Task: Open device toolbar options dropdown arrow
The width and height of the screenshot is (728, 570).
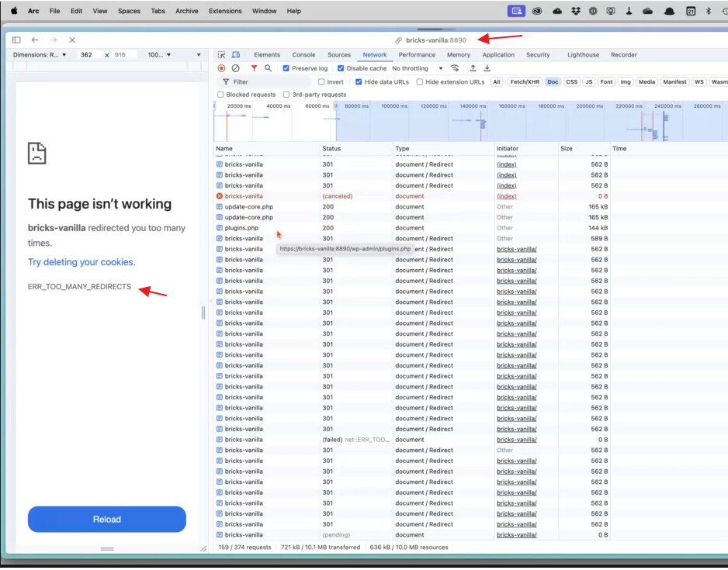Action: click(199, 55)
